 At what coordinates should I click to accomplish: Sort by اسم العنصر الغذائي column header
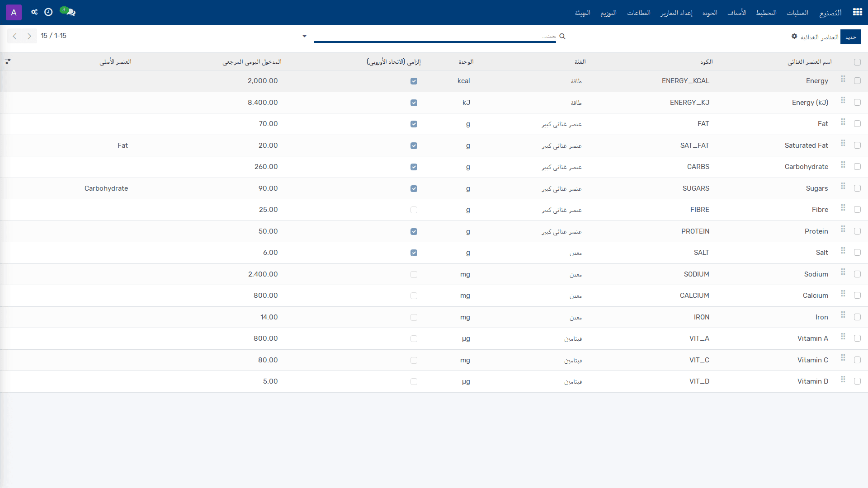click(809, 62)
